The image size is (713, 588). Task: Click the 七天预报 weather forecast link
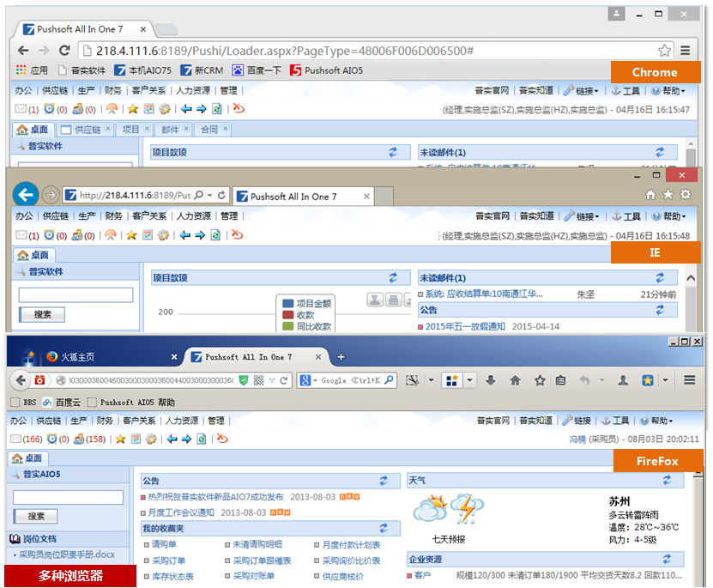point(449,539)
